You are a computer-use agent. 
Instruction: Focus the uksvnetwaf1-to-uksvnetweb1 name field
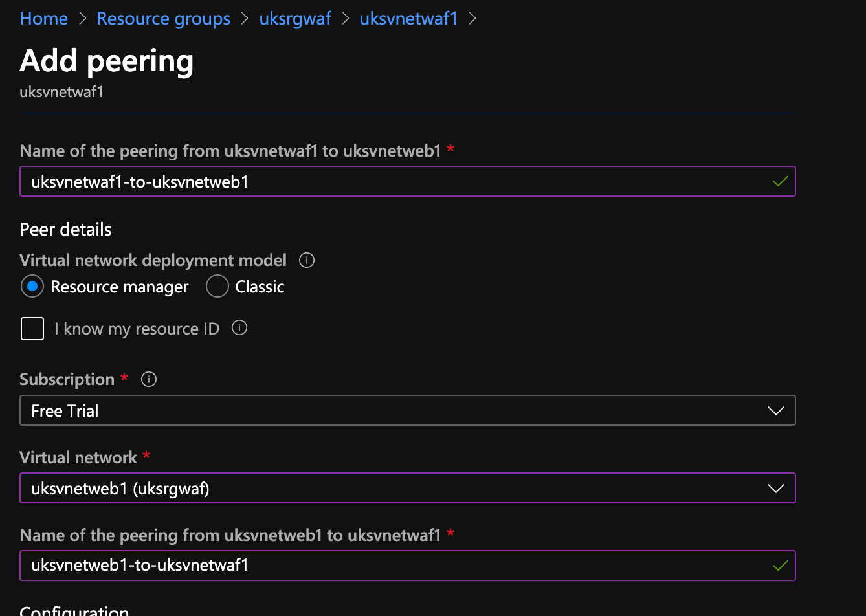pos(408,182)
